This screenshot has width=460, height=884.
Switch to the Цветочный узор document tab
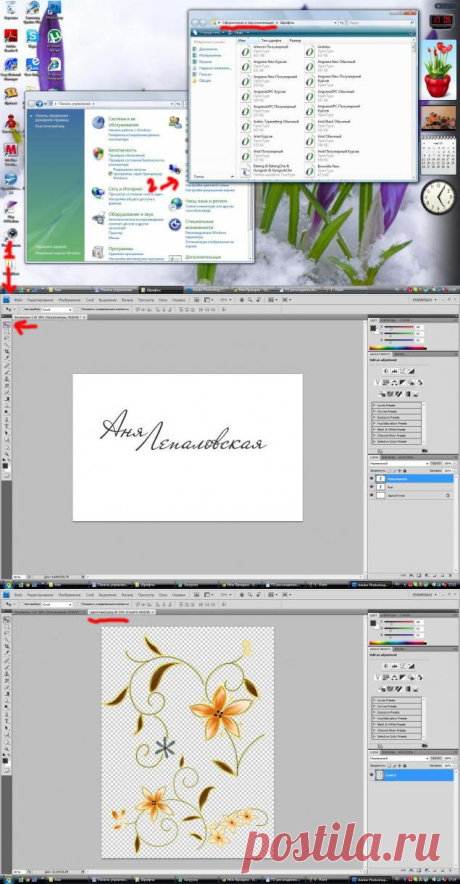click(x=121, y=612)
